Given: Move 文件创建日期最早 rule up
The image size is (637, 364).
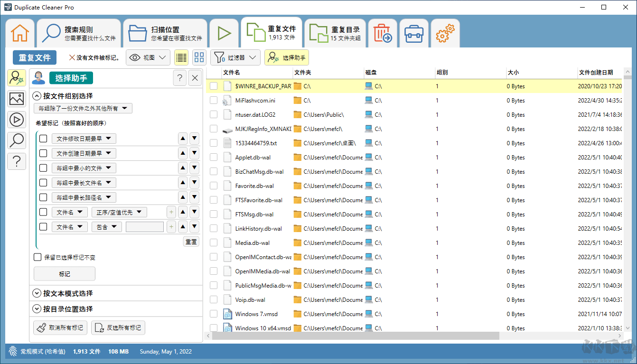Looking at the screenshot, I should 182,153.
